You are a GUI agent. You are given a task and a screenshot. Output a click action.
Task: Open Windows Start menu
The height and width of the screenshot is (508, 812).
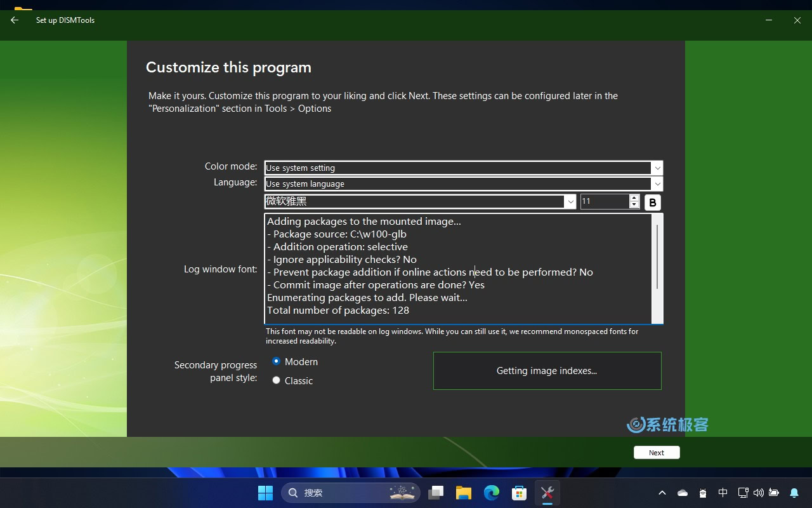265,493
